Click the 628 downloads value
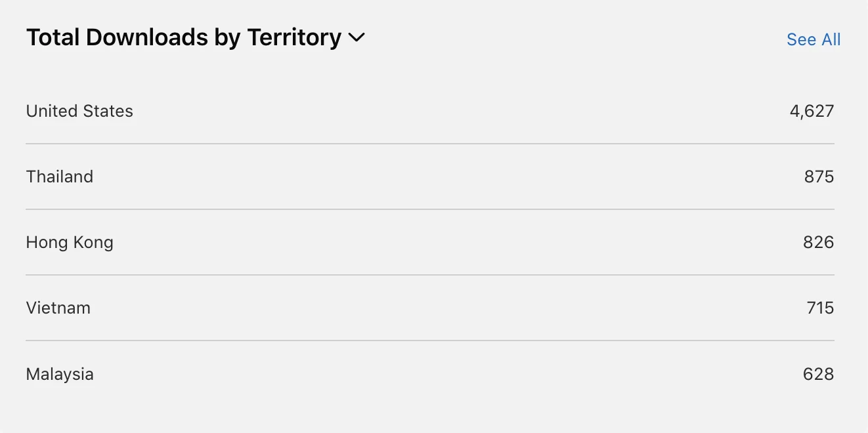 click(x=818, y=374)
